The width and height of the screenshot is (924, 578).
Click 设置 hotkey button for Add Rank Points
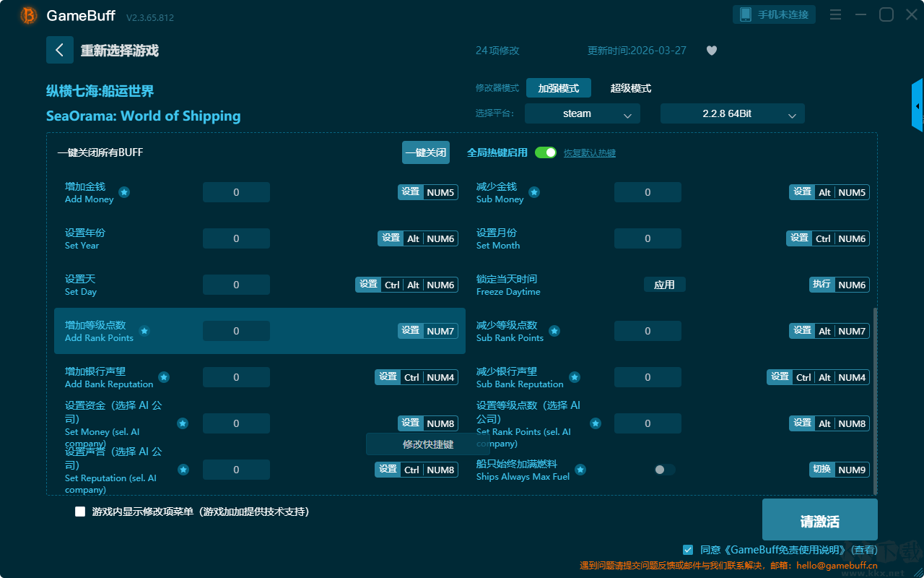coord(411,331)
